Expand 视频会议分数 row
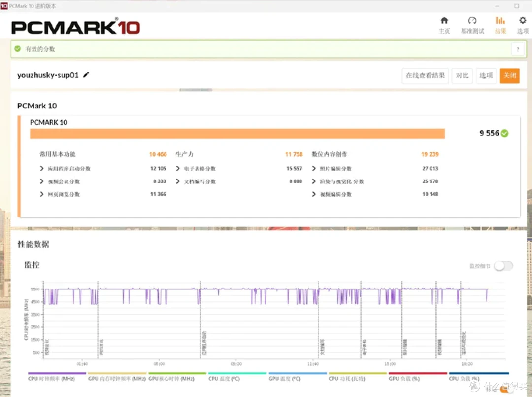This screenshot has height=397, width=532. (x=42, y=181)
